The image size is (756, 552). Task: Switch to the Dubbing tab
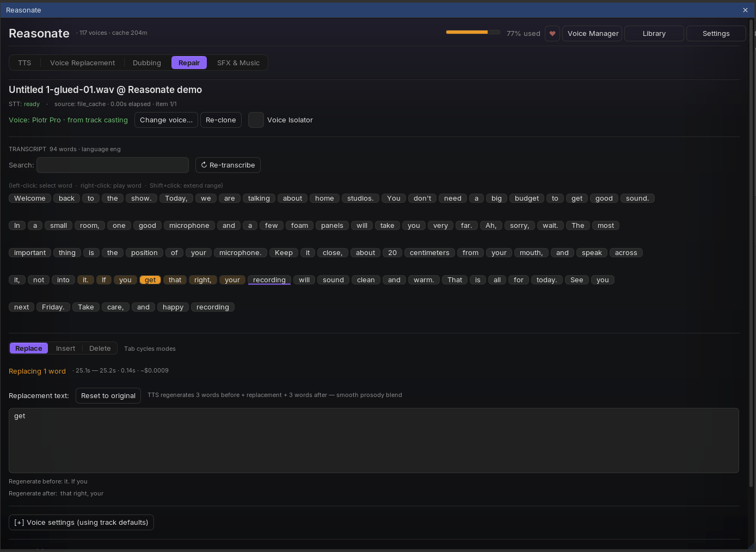pos(147,63)
